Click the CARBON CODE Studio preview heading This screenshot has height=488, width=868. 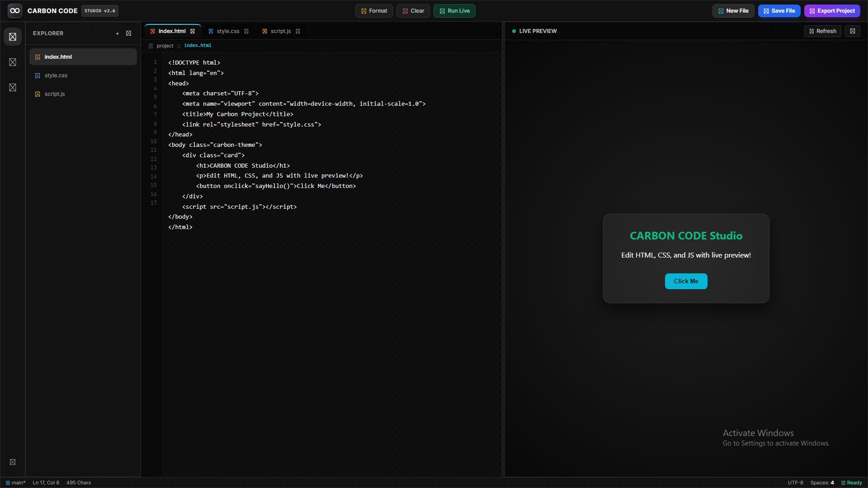pos(686,236)
